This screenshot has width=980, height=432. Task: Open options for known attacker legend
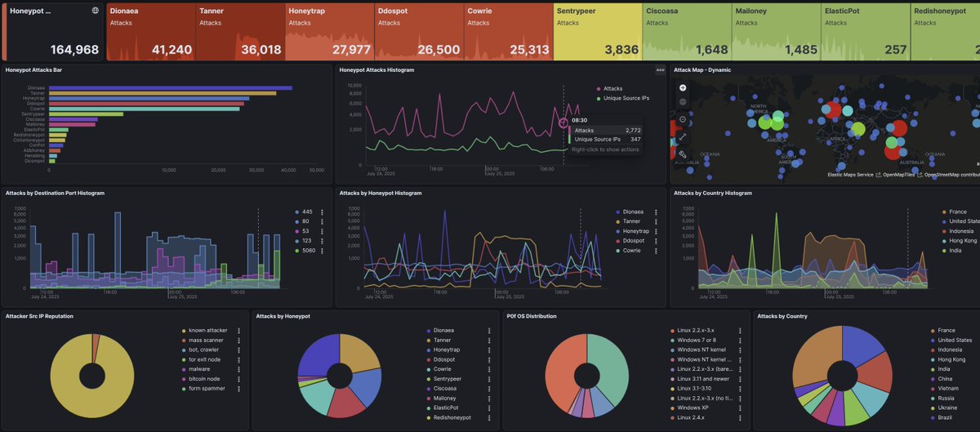238,331
